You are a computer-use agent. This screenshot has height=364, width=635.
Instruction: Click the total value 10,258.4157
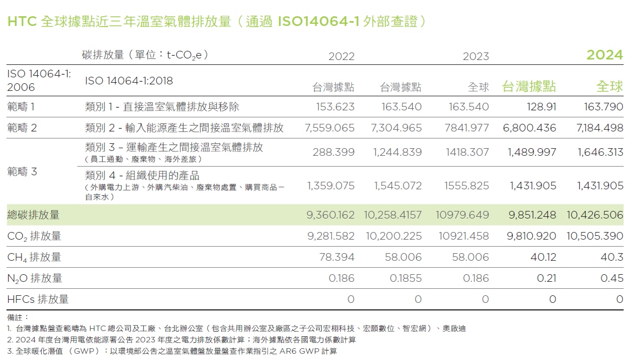[393, 215]
